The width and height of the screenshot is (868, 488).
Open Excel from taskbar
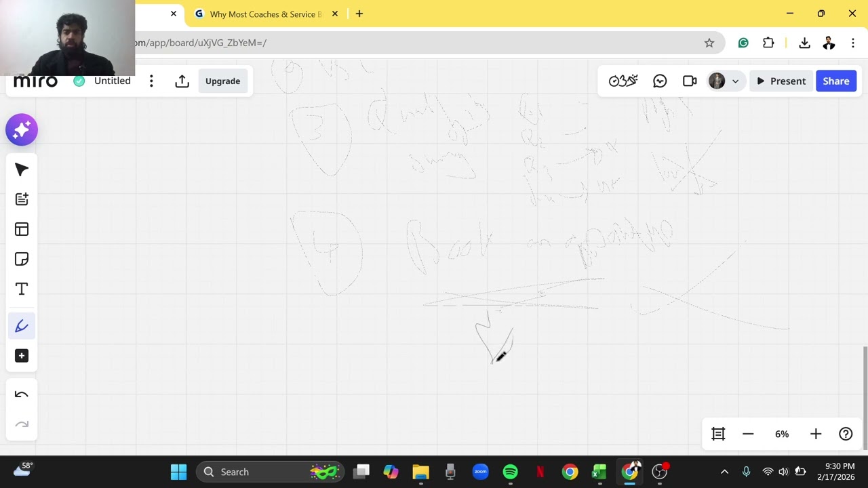(599, 472)
